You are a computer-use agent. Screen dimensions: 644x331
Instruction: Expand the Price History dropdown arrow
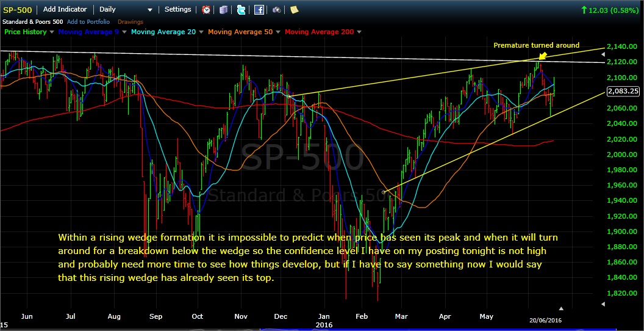point(51,32)
